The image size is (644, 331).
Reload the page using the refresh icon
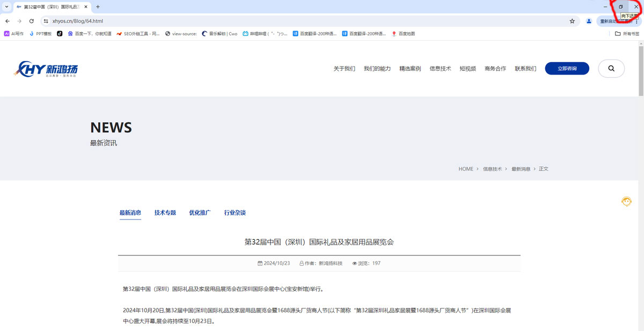[32, 21]
